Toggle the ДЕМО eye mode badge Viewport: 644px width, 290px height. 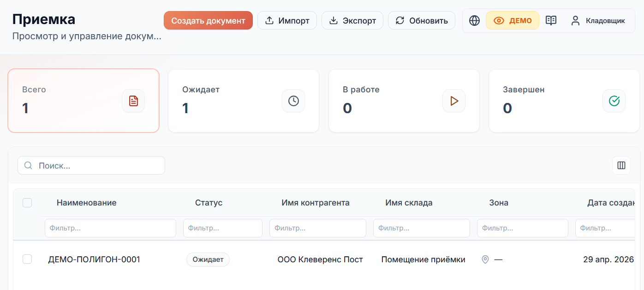(513, 20)
